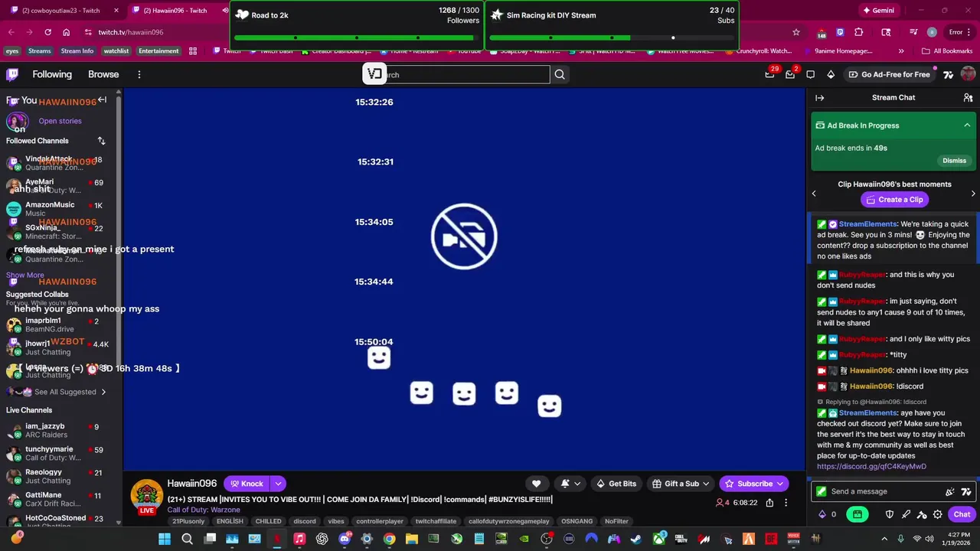
Task: Click the Road to 2k followers progress bar
Action: tap(357, 37)
